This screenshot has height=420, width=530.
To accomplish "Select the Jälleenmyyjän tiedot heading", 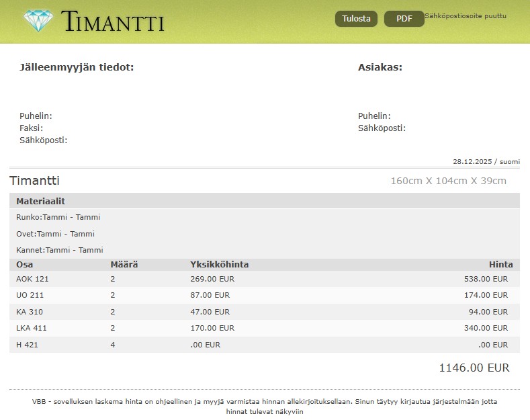I will 77,67.
